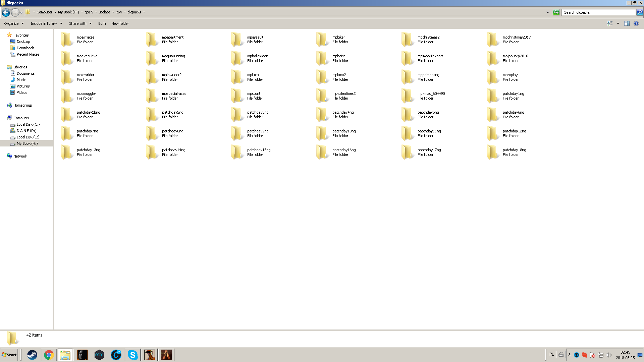
Task: Go back with the blue Back arrow
Action: [x=6, y=12]
